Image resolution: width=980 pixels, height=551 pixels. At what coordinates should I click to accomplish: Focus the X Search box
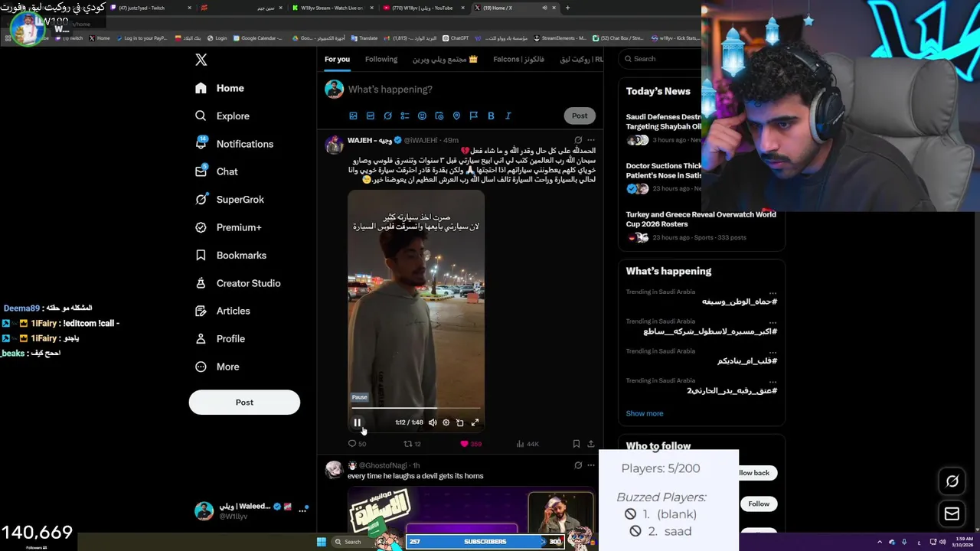[x=660, y=59]
